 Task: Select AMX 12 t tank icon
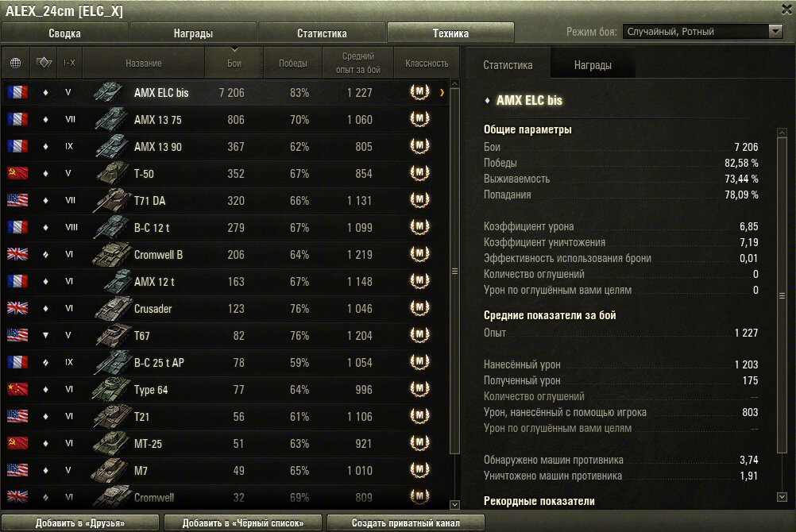point(117,281)
